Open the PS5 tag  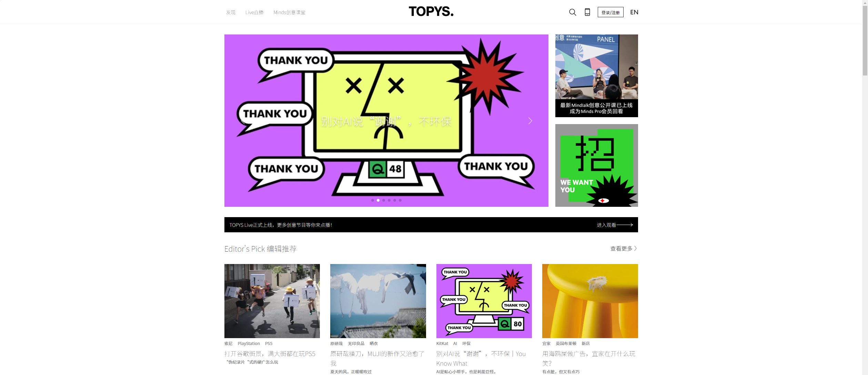pos(268,343)
